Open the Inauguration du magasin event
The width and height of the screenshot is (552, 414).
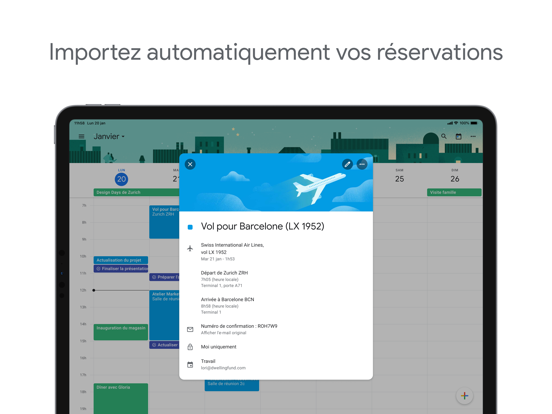[x=121, y=332]
